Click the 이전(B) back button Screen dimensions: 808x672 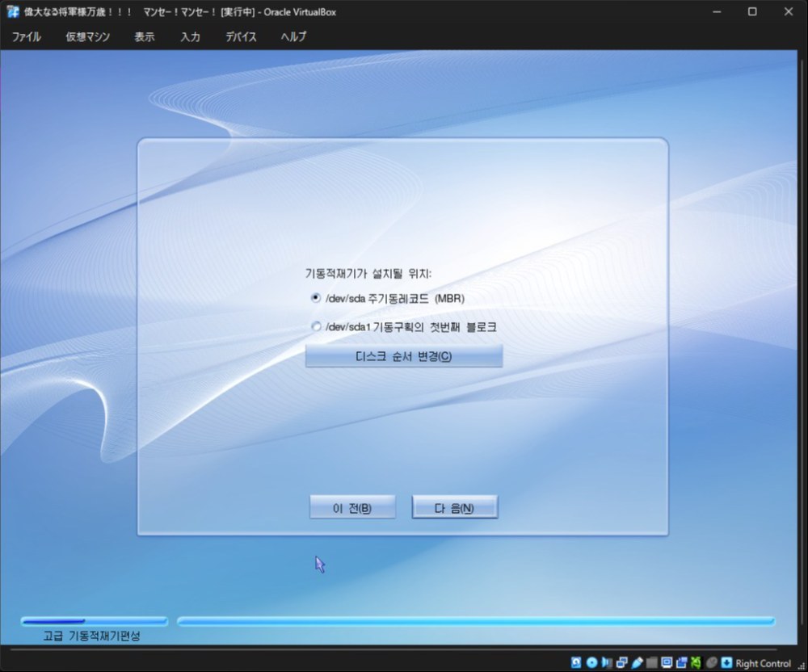click(352, 507)
